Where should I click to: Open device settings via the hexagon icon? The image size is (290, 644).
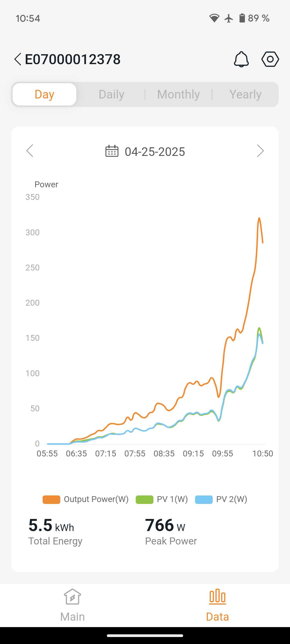click(270, 59)
